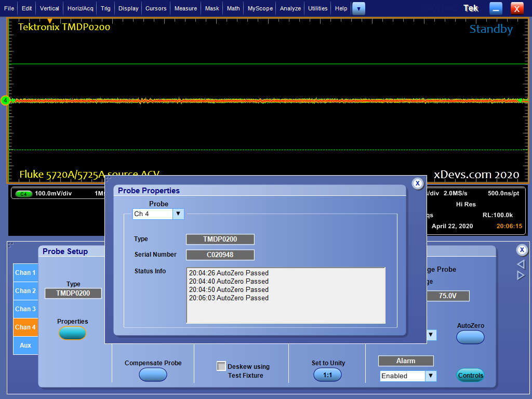Click the 75.0V range field
This screenshot has height=399, width=532.
pyautogui.click(x=448, y=296)
